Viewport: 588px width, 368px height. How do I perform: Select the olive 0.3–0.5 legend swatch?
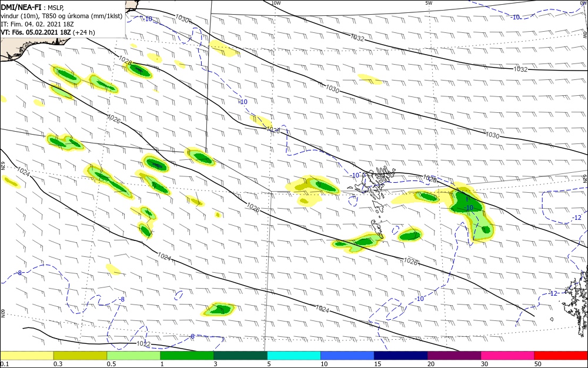click(80, 356)
